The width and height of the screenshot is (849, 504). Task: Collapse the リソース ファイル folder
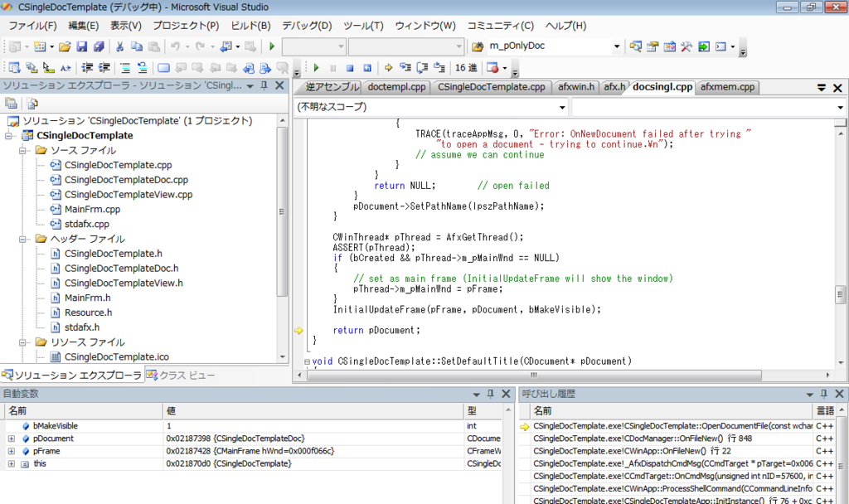(x=22, y=342)
